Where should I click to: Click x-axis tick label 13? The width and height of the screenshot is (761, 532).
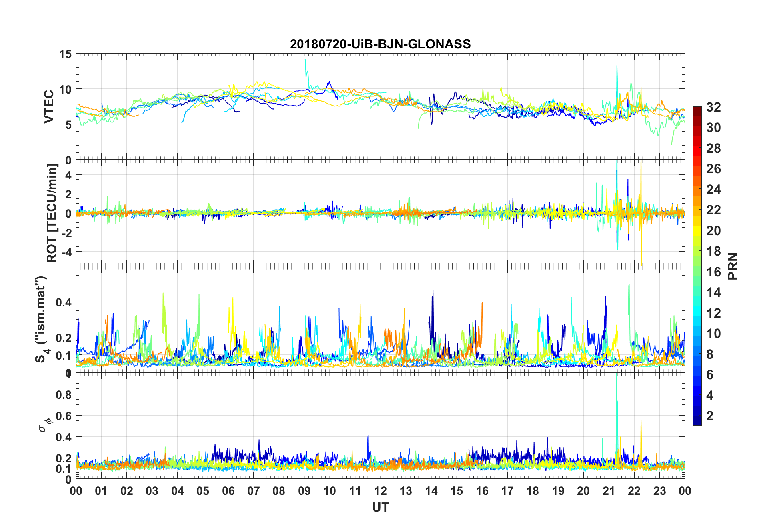pos(406,491)
